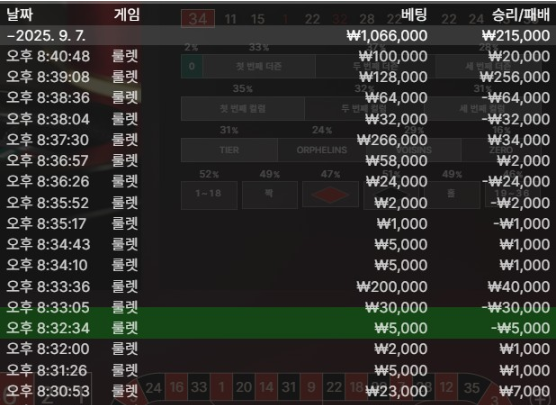Click the green 0 bet cell
The image size is (558, 405).
click(x=192, y=66)
